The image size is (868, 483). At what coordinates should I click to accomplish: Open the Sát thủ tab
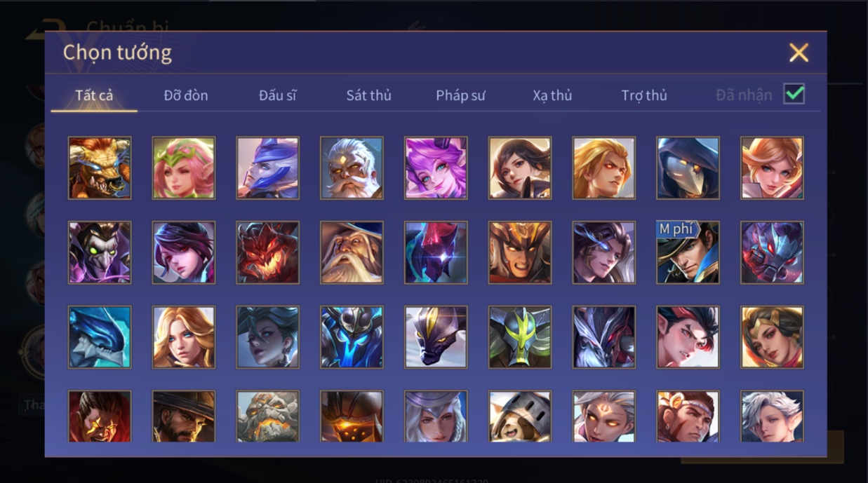pos(368,95)
